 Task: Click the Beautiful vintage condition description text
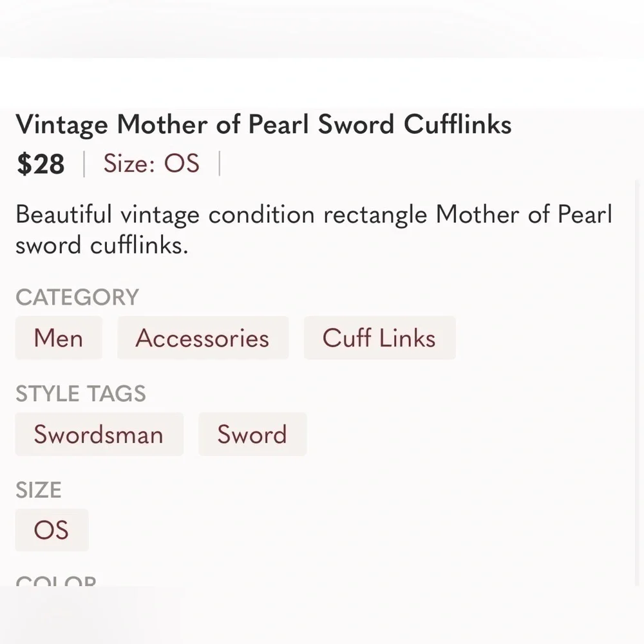(314, 230)
